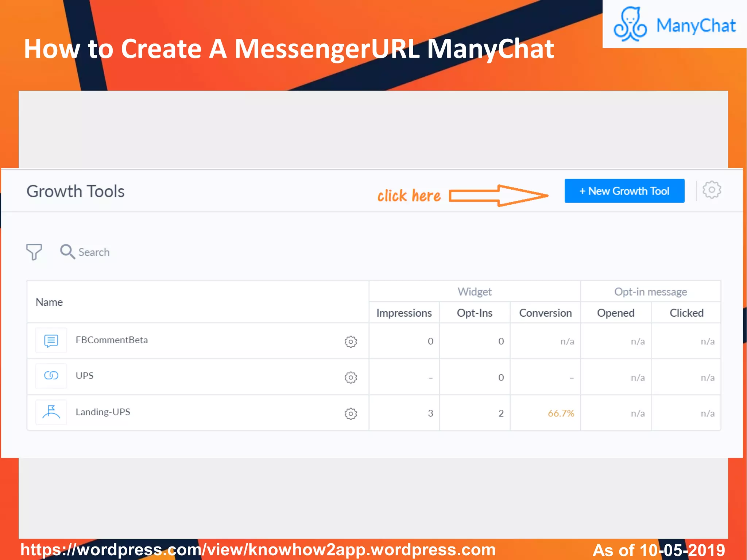This screenshot has width=747, height=560.
Task: Open the FBCommentBeta growth tool
Action: click(112, 340)
